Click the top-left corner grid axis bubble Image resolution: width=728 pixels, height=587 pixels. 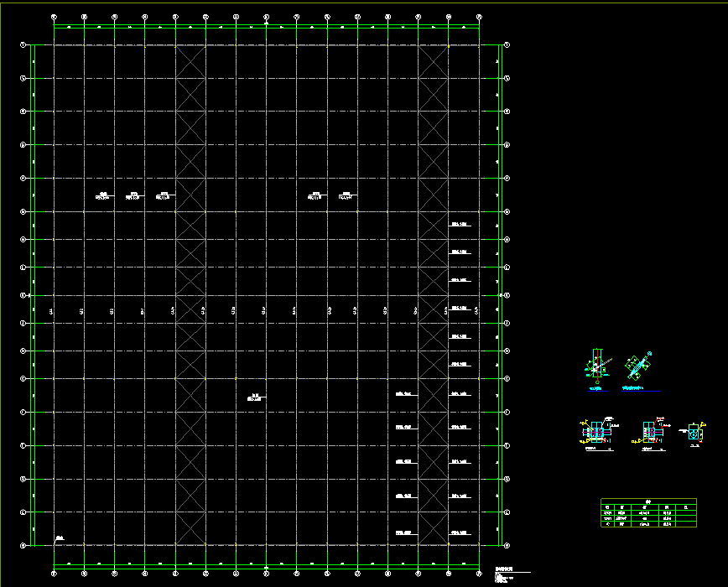click(x=54, y=16)
